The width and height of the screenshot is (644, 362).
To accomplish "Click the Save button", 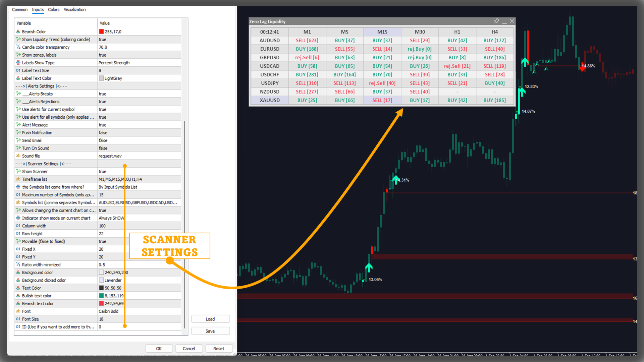I will pos(210,331).
